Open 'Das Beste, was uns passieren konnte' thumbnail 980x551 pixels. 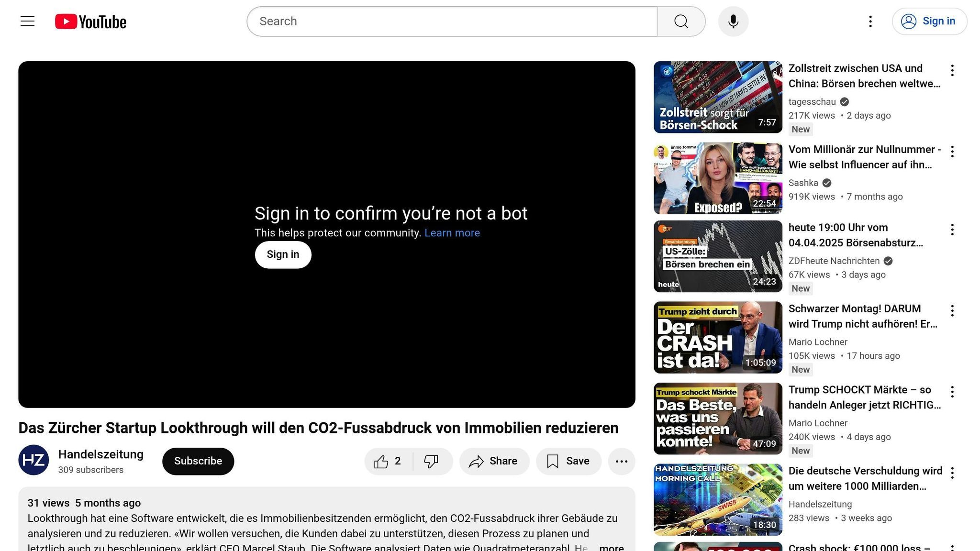(x=718, y=419)
